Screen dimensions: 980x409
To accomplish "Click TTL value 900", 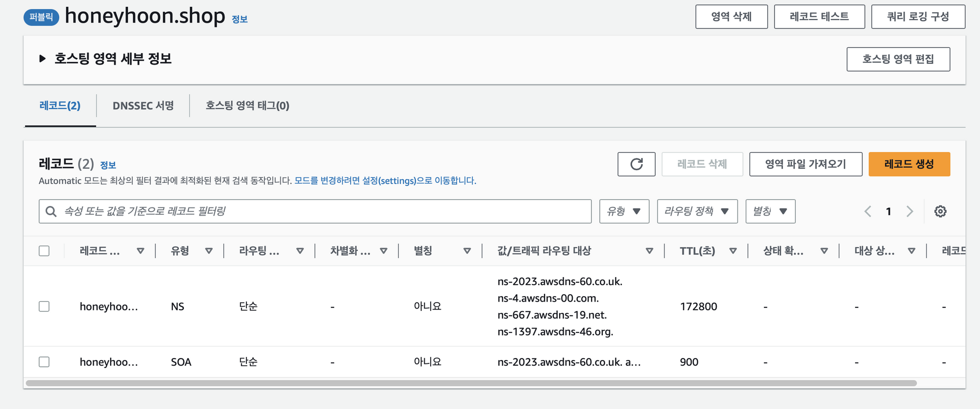I will point(689,362).
